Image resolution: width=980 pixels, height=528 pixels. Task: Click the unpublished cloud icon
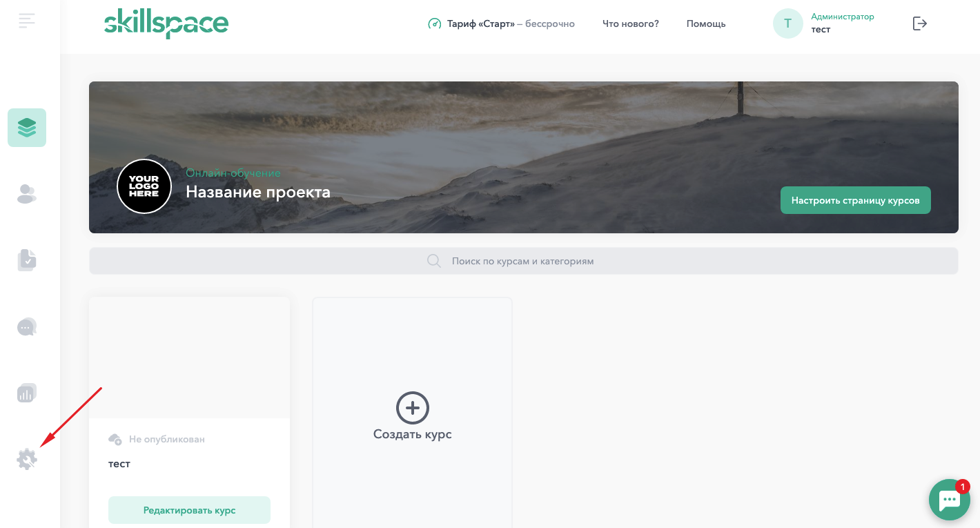coord(115,439)
